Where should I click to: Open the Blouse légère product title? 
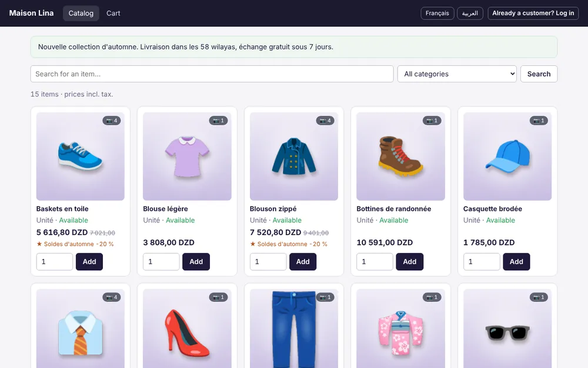(165, 209)
